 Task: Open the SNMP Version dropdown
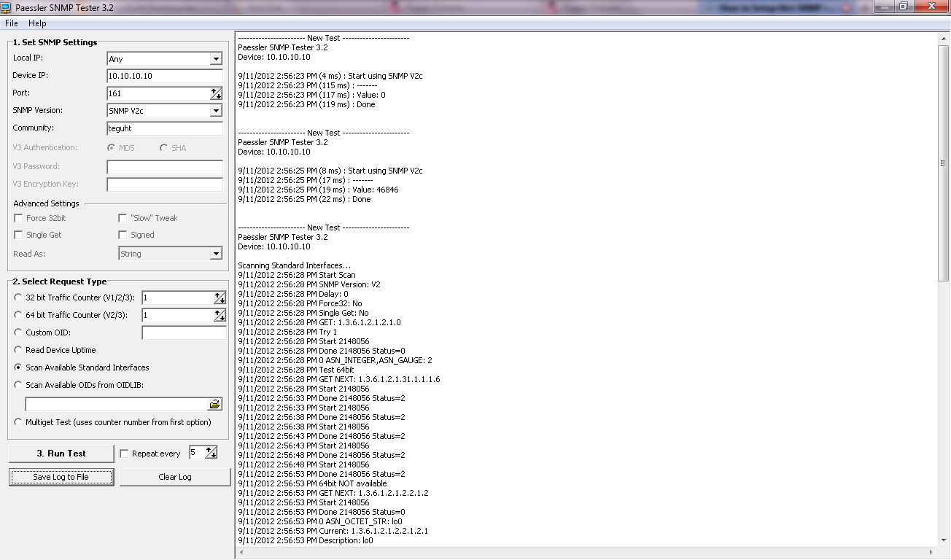click(217, 110)
